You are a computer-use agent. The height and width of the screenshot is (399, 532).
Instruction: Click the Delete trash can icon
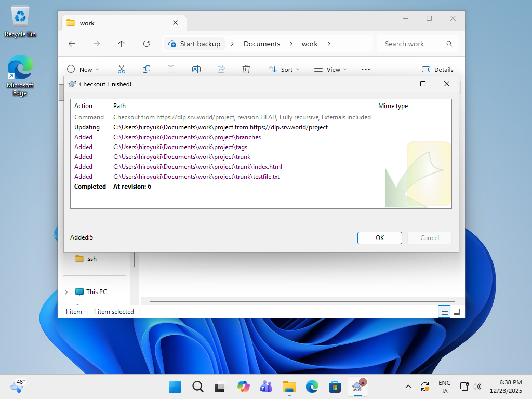tap(246, 69)
